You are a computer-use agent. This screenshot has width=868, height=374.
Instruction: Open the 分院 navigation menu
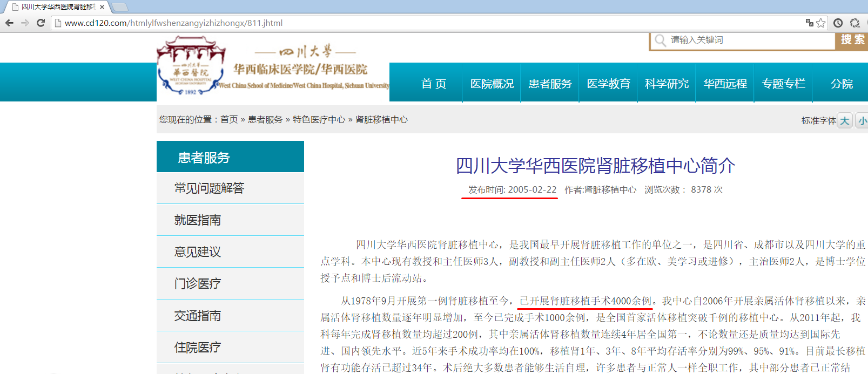(x=842, y=84)
